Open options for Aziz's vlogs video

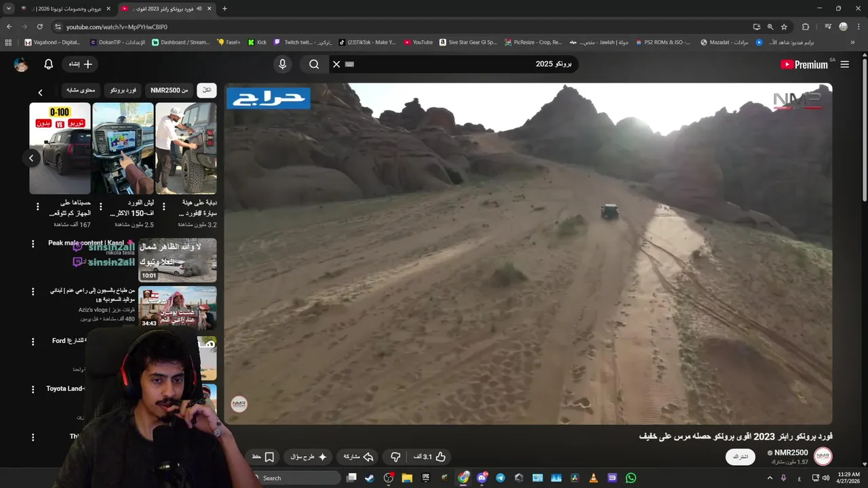(x=33, y=291)
